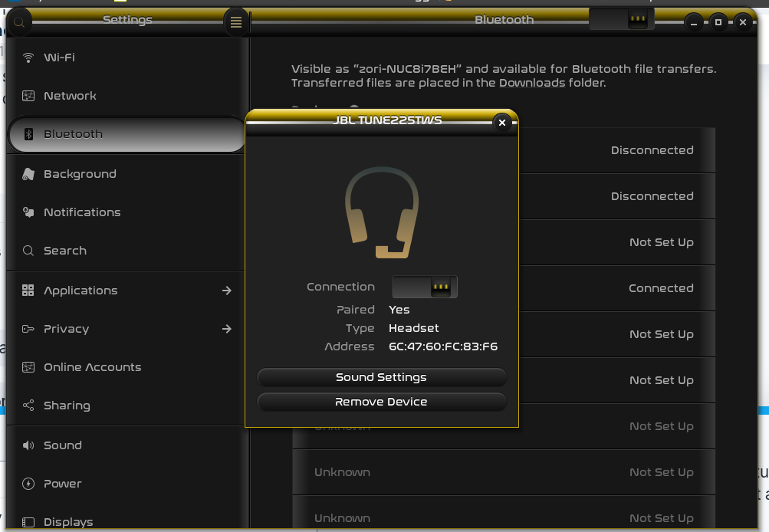Click the Sound speaker icon
This screenshot has width=769, height=532.
pyautogui.click(x=28, y=445)
